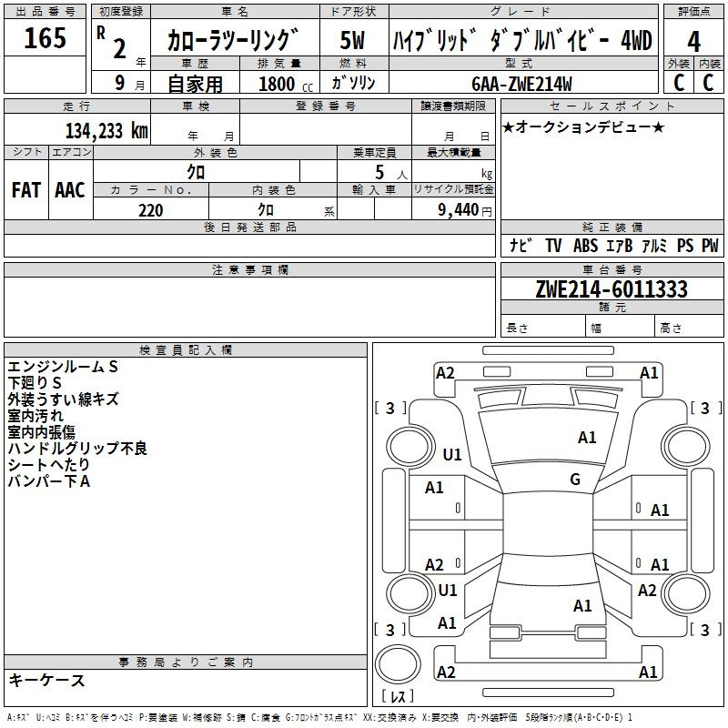Select the A2 mark on the front bumper's left corner
The height and width of the screenshot is (728, 728).
(x=445, y=372)
